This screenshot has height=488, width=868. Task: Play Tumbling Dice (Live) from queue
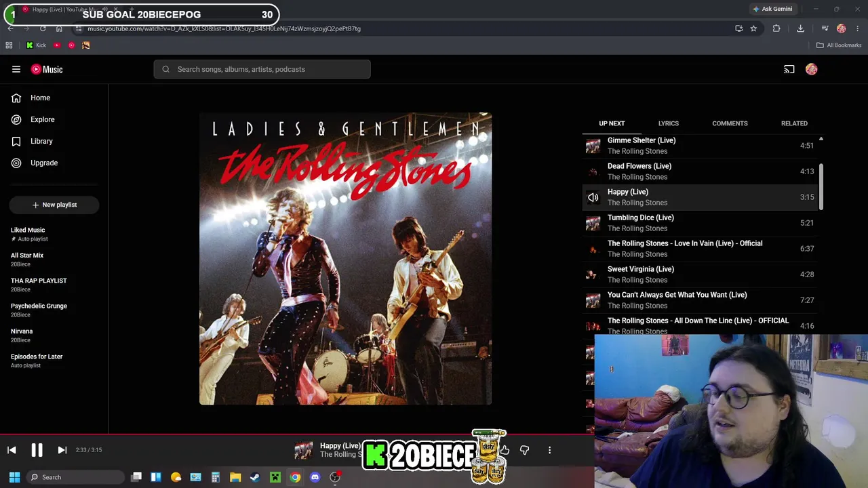(701, 223)
